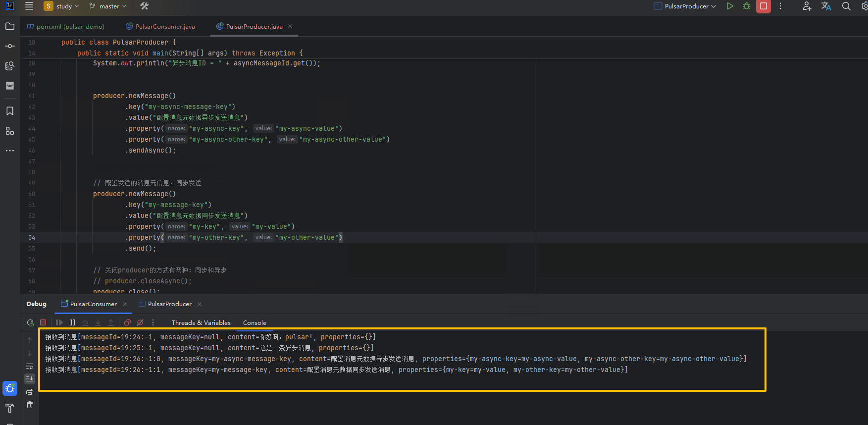The width and height of the screenshot is (868, 425).
Task: Switch to Threads & Variables tab
Action: pos(201,322)
